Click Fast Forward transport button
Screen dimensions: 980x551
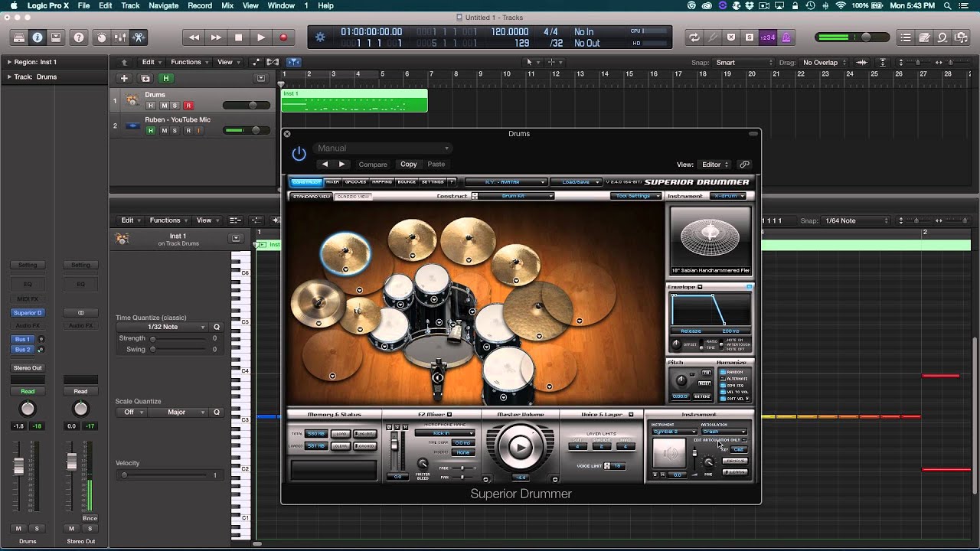point(216,37)
